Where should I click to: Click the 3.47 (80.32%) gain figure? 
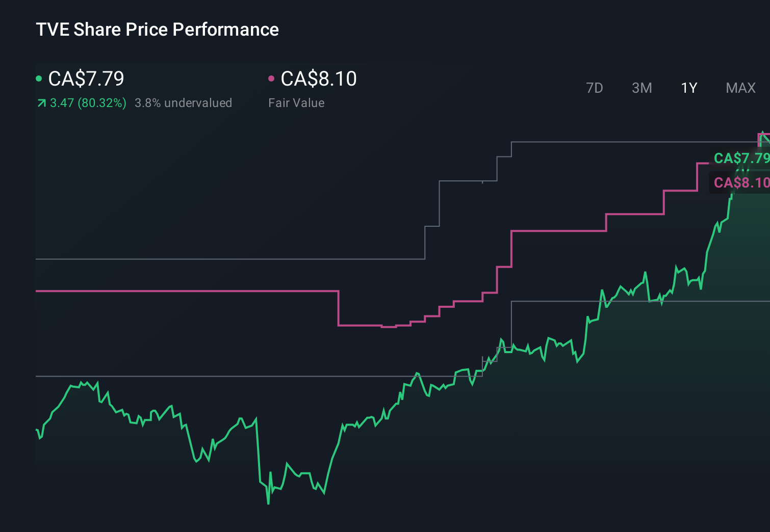coord(88,102)
